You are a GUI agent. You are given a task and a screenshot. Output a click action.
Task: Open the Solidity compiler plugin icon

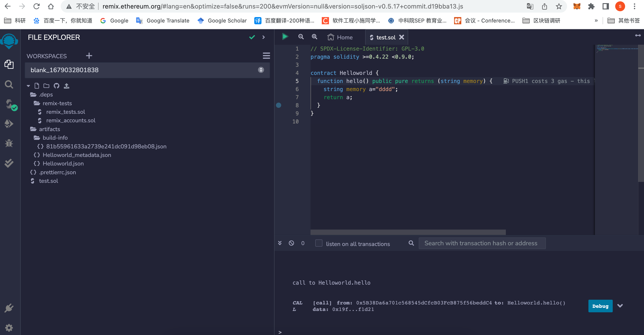click(9, 104)
